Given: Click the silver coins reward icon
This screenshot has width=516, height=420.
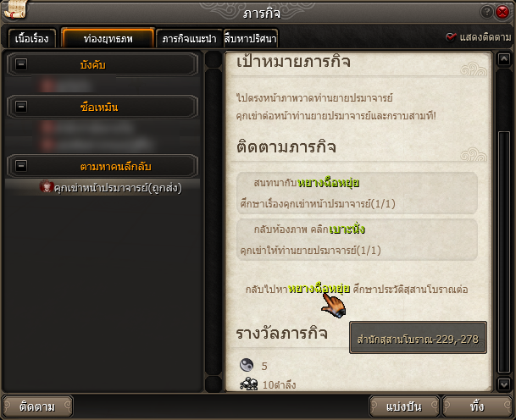Looking at the screenshot, I should (249, 384).
